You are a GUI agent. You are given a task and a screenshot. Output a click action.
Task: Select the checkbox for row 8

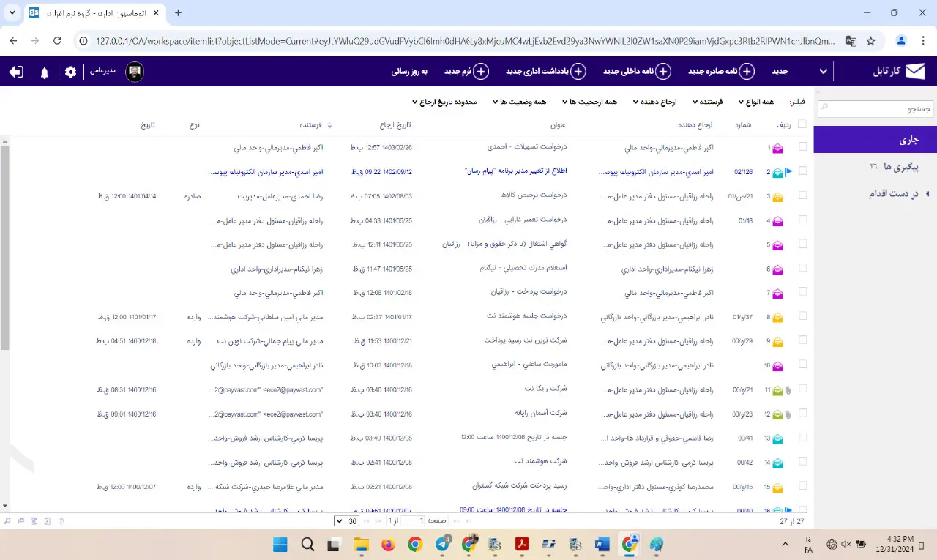click(802, 316)
